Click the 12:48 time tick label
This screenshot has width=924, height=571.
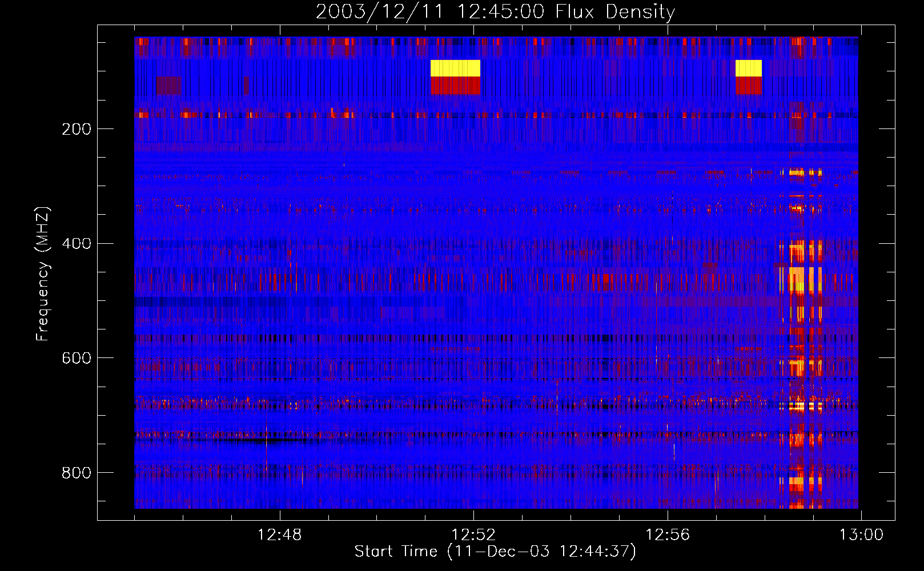[279, 534]
